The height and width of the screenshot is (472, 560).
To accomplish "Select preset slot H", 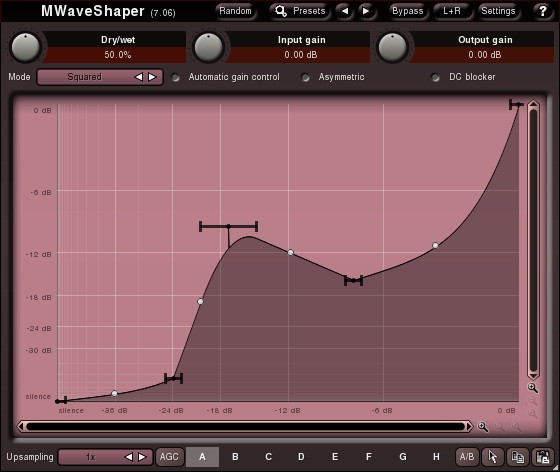I will click(436, 457).
